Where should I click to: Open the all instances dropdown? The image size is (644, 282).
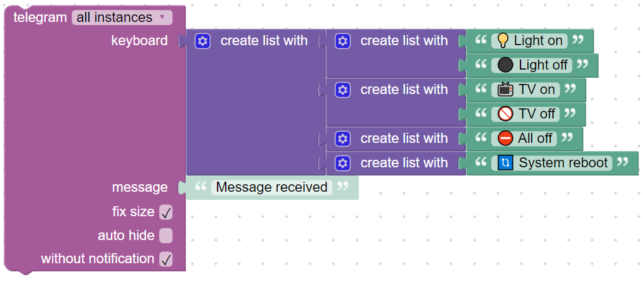(122, 18)
